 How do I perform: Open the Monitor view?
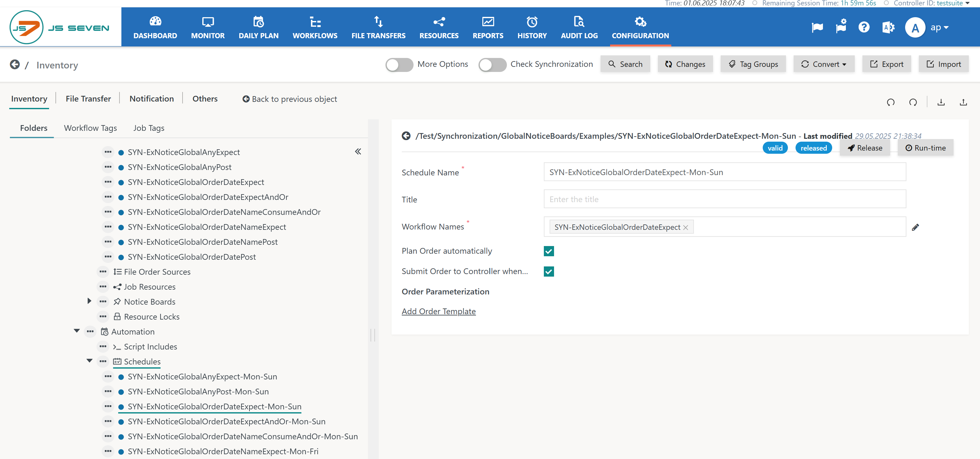click(208, 27)
